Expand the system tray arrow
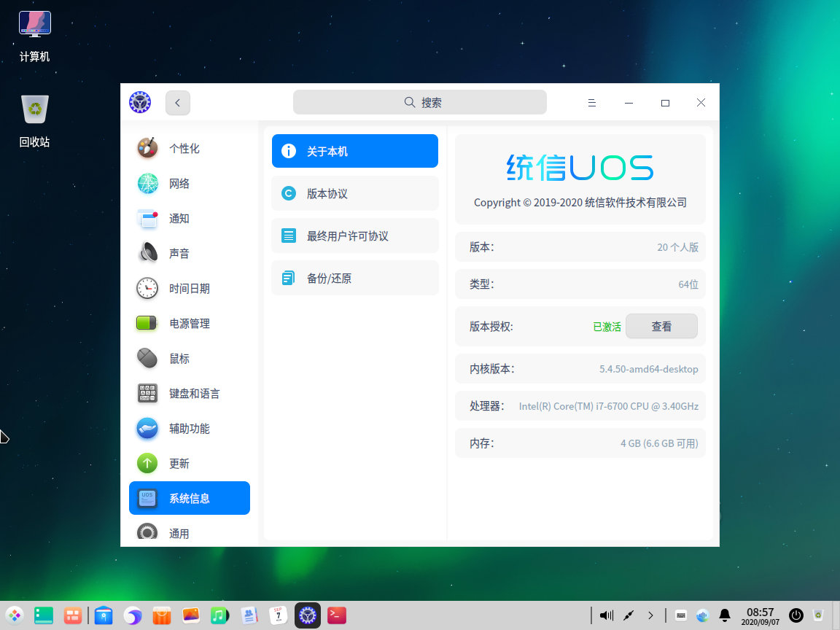 point(650,615)
